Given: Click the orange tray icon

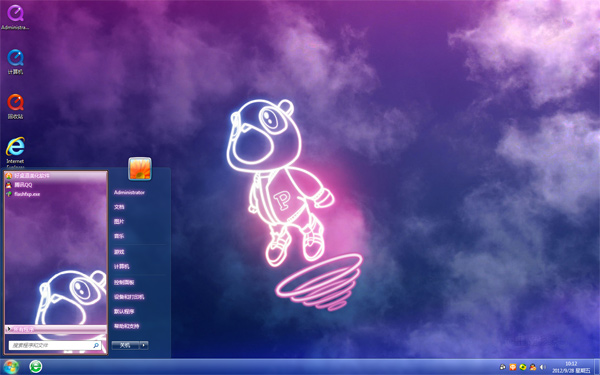Looking at the screenshot, I should click(x=513, y=367).
